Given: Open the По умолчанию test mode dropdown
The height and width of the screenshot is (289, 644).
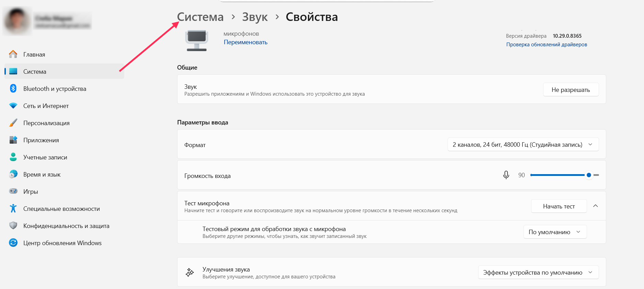Looking at the screenshot, I should (555, 232).
